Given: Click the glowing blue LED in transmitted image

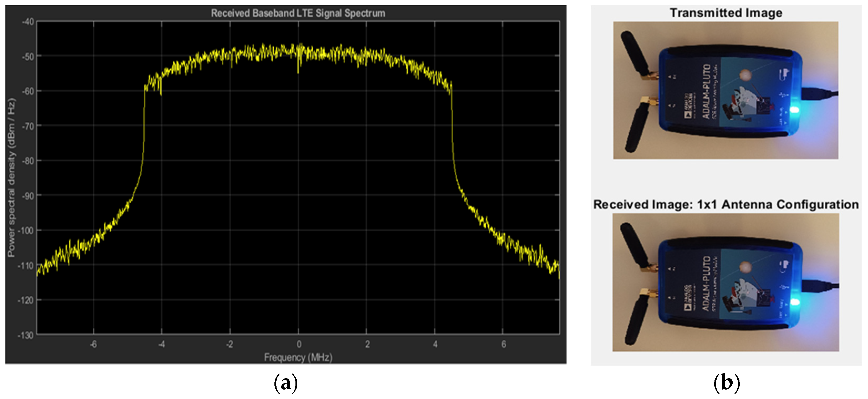Looking at the screenshot, I should click(794, 110).
